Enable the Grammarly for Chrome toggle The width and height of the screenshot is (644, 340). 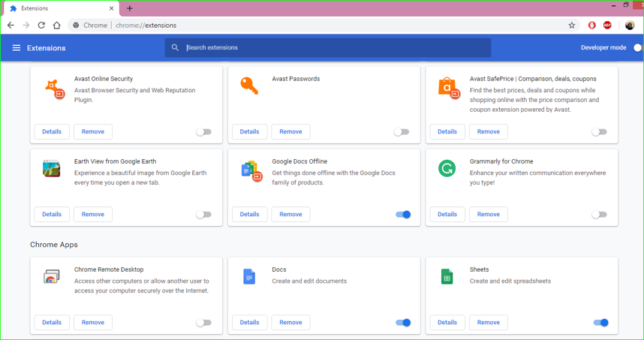coord(599,215)
